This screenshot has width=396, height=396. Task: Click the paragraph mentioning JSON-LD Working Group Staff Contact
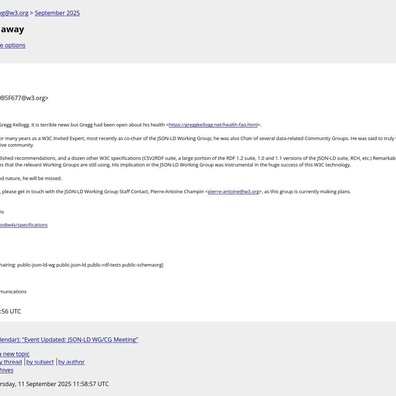[x=175, y=192]
